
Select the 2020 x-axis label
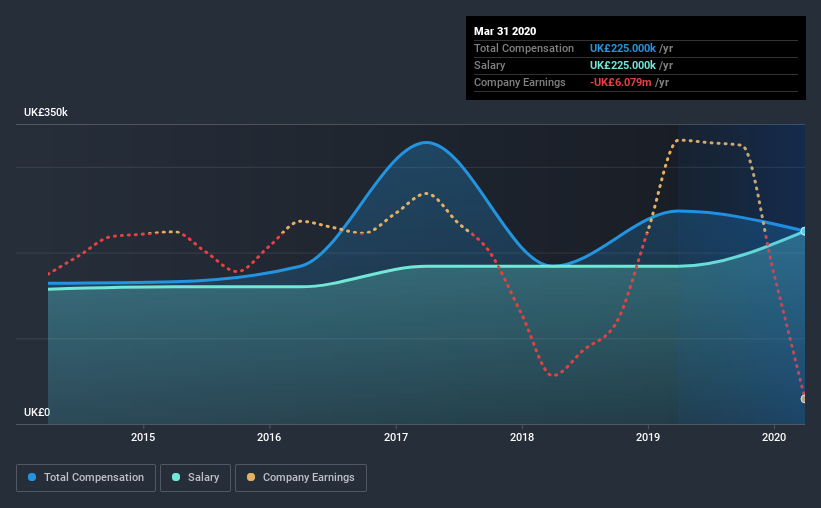774,437
